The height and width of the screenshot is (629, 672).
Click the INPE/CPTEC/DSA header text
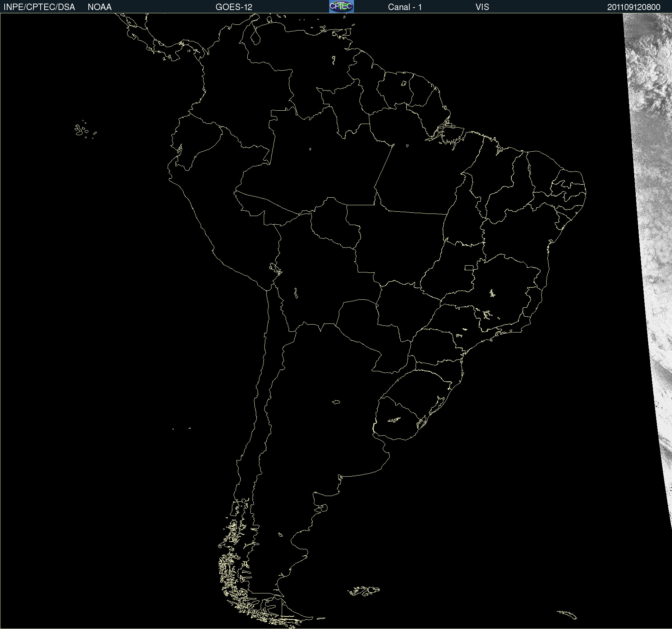click(x=39, y=7)
